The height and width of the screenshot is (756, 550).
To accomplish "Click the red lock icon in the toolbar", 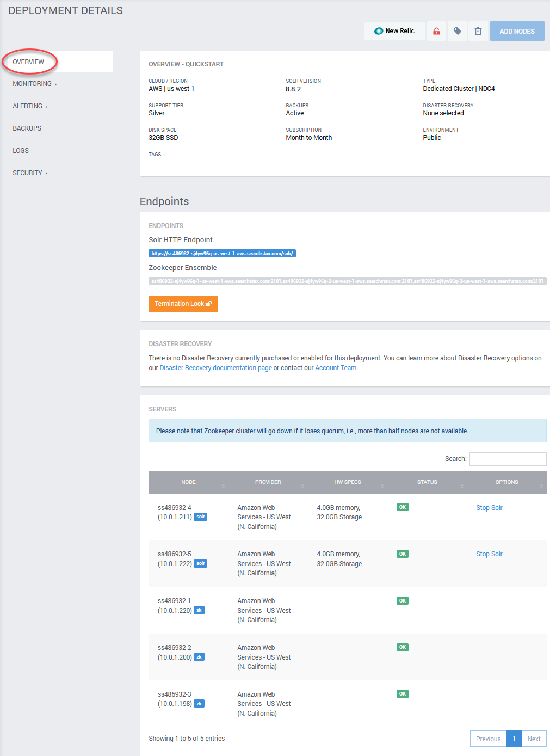I will [x=436, y=31].
